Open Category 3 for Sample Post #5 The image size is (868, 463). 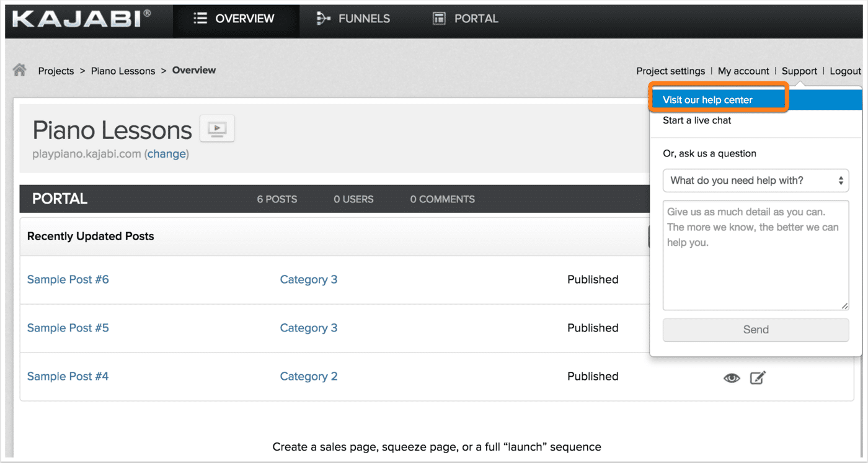point(309,328)
